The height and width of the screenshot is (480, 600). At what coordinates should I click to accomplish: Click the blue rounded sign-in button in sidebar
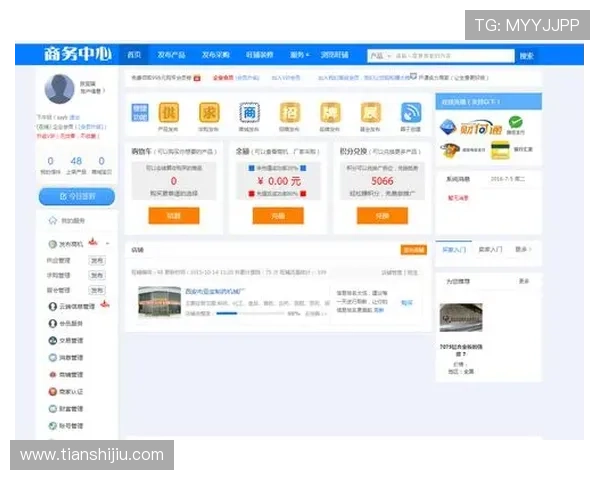77,196
